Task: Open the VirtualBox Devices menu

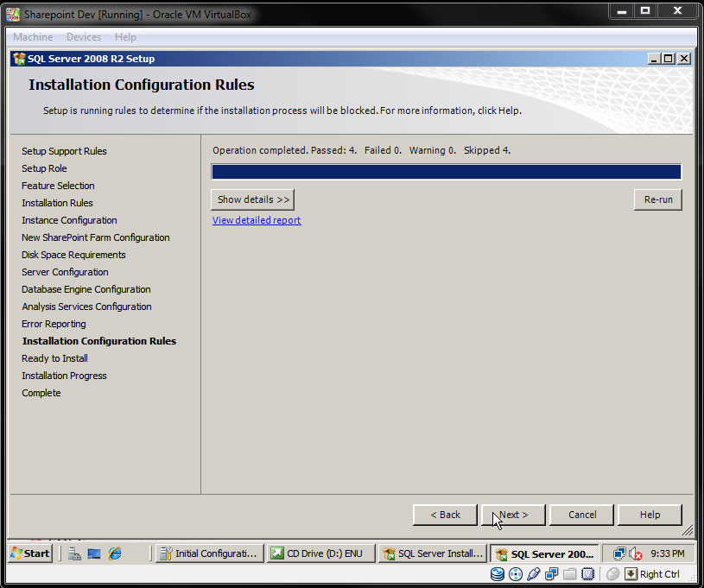Action: coord(84,37)
